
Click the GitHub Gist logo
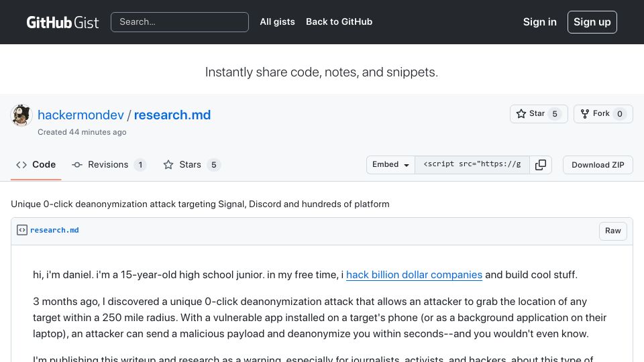pyautogui.click(x=62, y=22)
